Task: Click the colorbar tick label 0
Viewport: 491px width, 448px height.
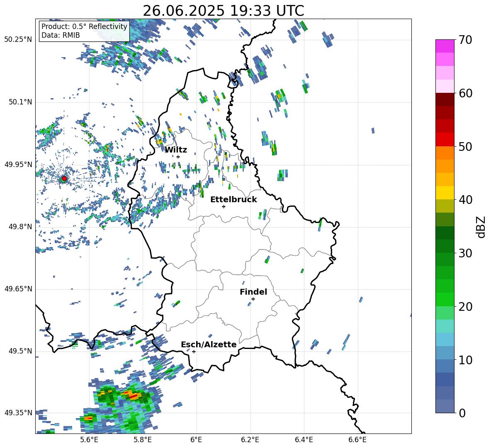Action: point(462,413)
